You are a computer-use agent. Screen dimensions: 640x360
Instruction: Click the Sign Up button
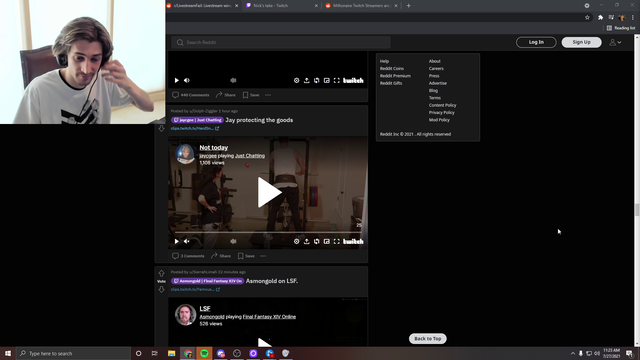coord(581,42)
